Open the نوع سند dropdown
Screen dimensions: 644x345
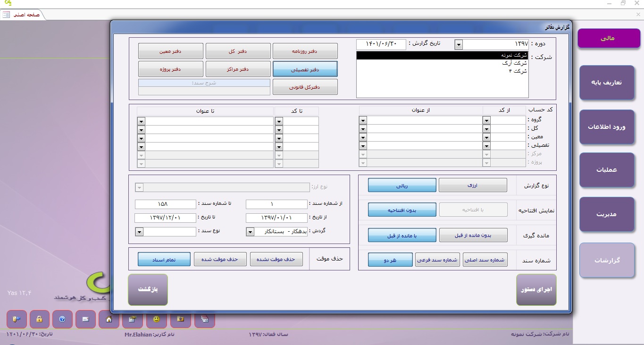(x=139, y=232)
